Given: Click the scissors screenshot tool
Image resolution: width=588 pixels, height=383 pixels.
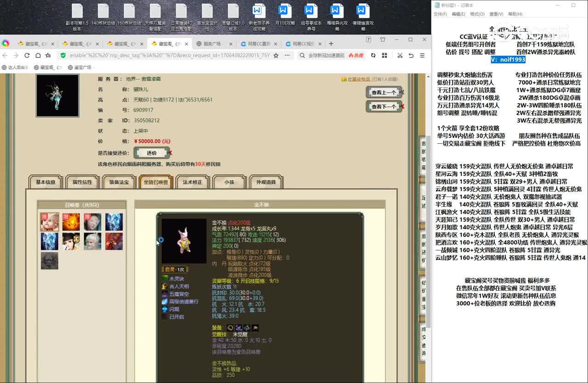Looking at the screenshot, I should (x=400, y=56).
